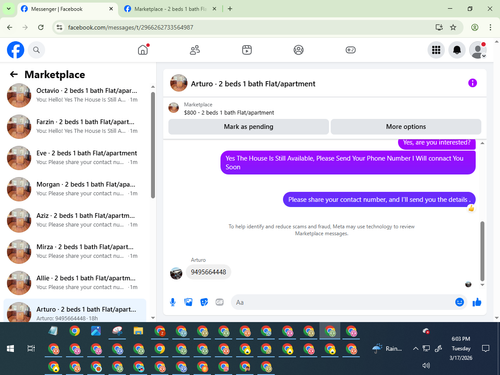The height and width of the screenshot is (375, 500).
Task: Open the conversation information icon
Action: 472,83
